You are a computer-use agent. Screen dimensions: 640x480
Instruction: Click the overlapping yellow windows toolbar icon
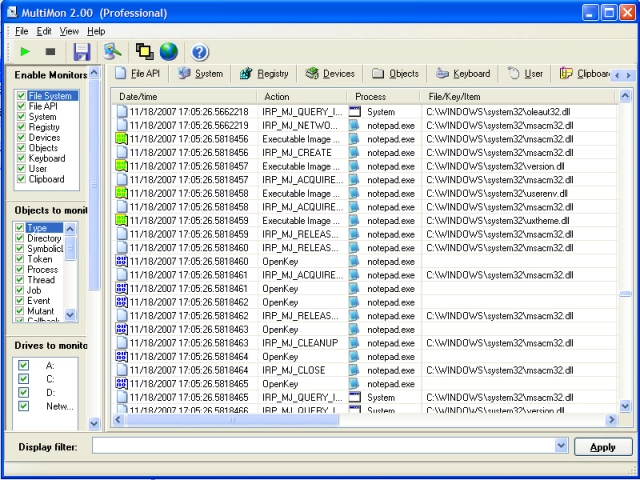[144, 51]
